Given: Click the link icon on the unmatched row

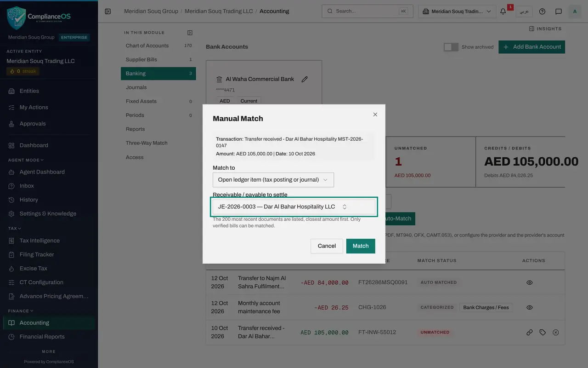Looking at the screenshot, I should pos(530,332).
